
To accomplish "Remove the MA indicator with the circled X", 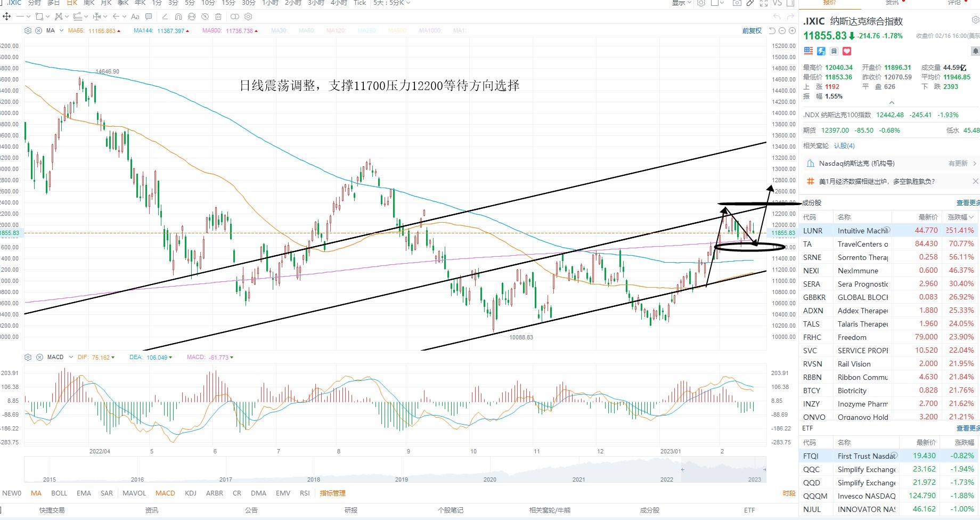I will 38,30.
